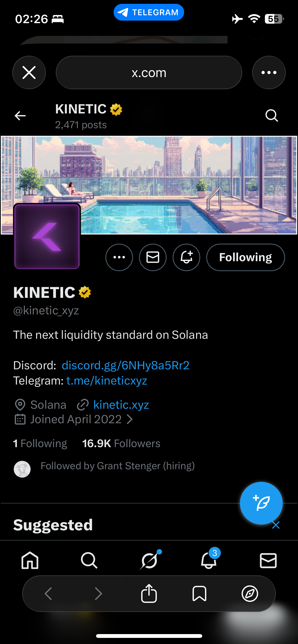Tap the compose new post button
The image size is (298, 644).
click(261, 503)
